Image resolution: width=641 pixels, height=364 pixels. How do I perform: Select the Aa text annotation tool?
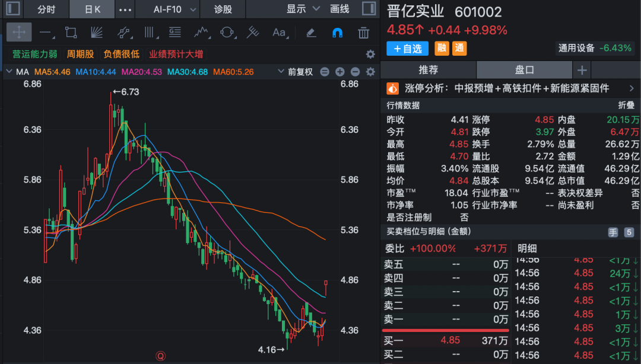tap(279, 33)
